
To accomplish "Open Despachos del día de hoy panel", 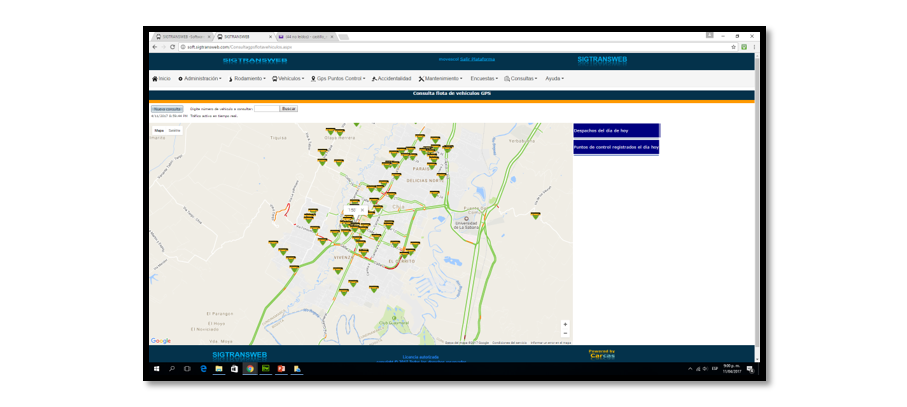I will pyautogui.click(x=616, y=131).
